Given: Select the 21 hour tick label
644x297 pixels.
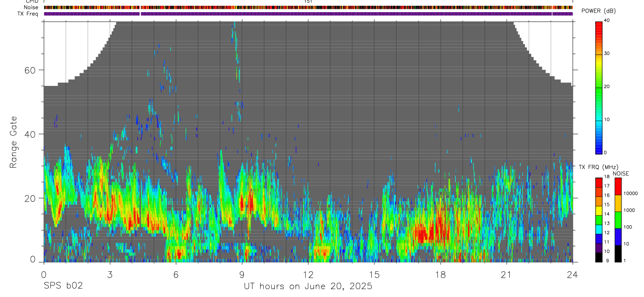Looking at the screenshot, I should pos(507,274).
